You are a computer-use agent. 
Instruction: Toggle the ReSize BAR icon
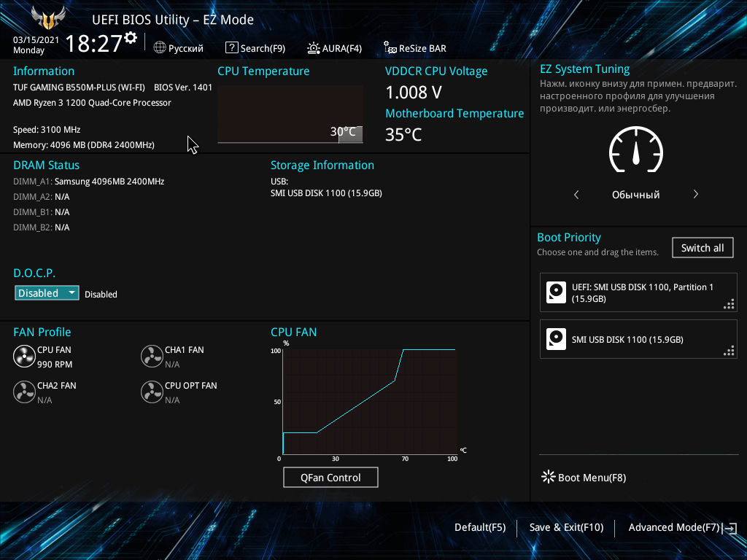tap(390, 47)
